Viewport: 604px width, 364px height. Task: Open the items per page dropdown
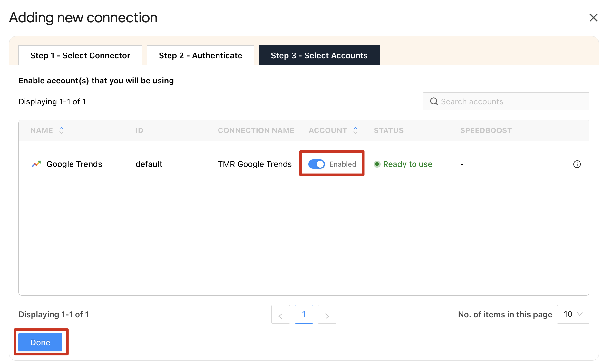click(x=573, y=314)
